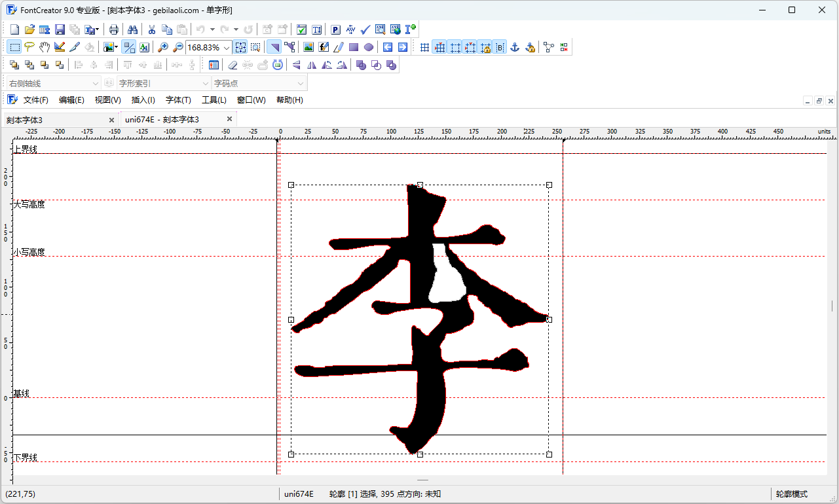Click the validate checkmark icon
839x504 pixels.
coord(365,29)
